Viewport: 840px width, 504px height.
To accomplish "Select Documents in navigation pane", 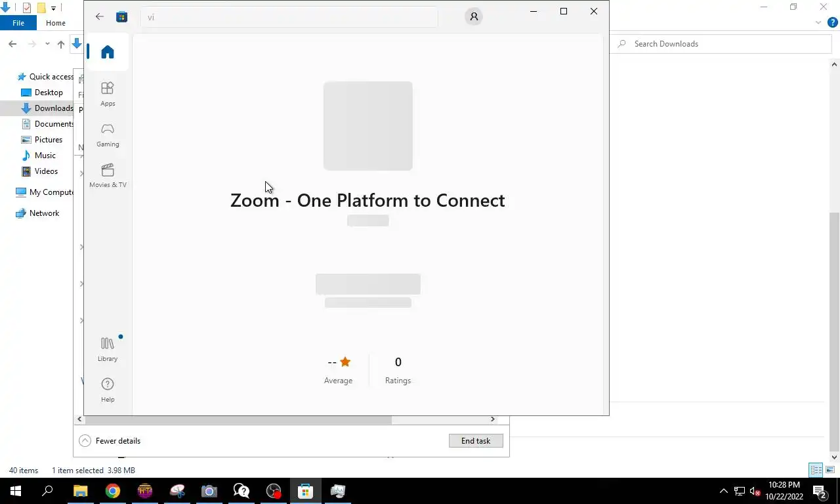I will [x=47, y=124].
